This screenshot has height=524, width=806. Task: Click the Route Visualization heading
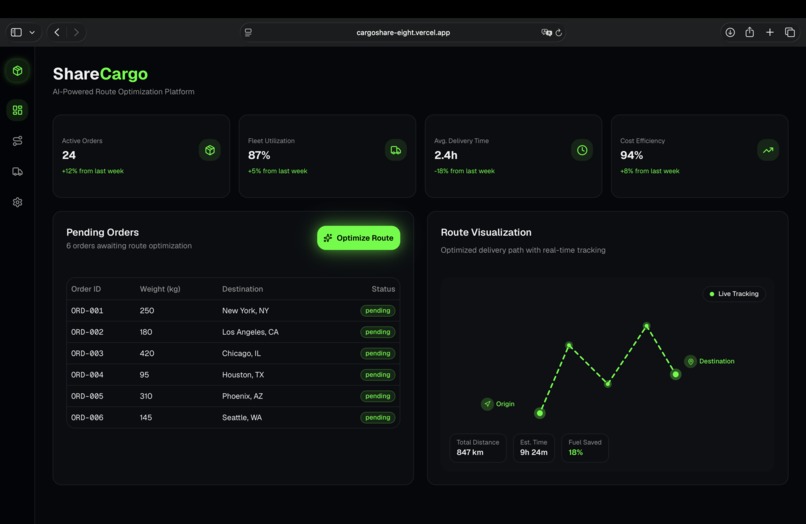click(486, 232)
